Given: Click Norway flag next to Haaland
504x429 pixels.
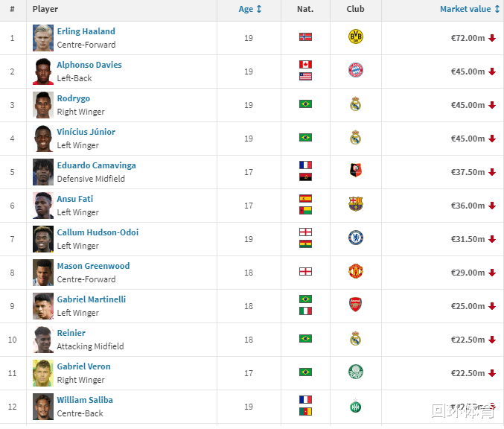Looking at the screenshot, I should [x=305, y=36].
